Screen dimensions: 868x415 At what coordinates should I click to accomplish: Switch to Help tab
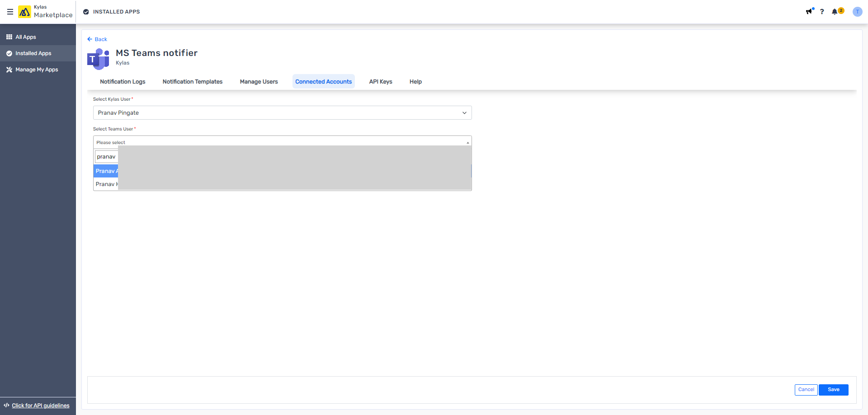tap(416, 82)
